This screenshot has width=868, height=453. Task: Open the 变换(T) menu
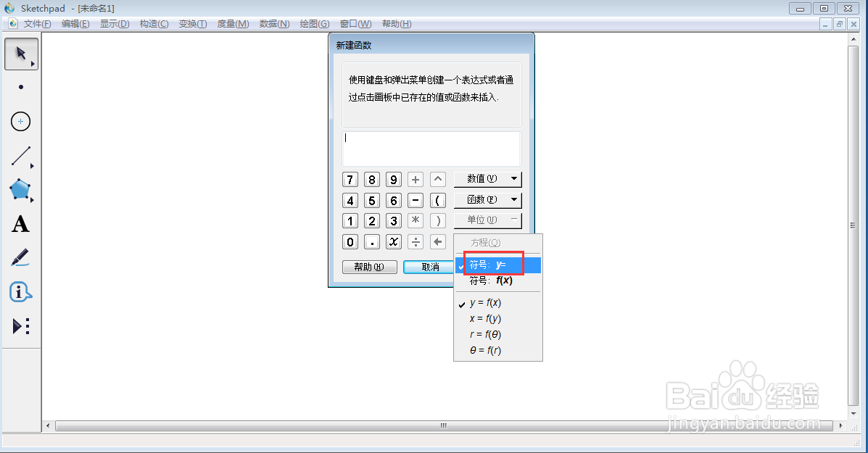[x=193, y=24]
